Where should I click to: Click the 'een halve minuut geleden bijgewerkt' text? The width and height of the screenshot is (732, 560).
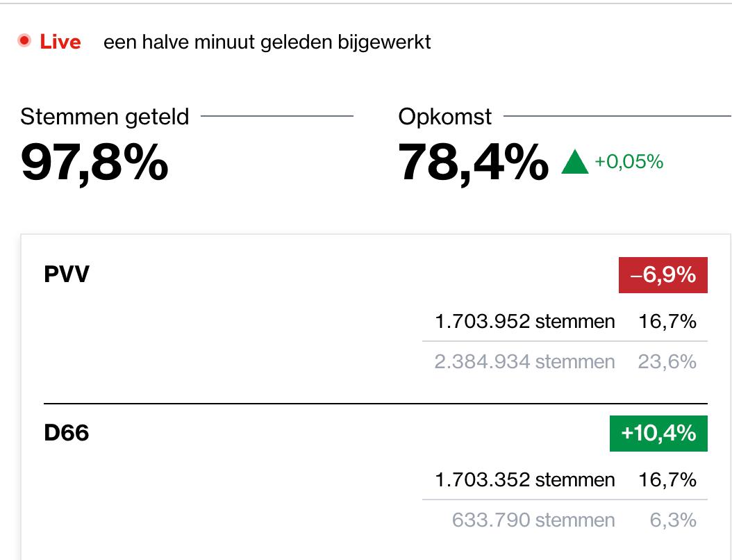[267, 42]
